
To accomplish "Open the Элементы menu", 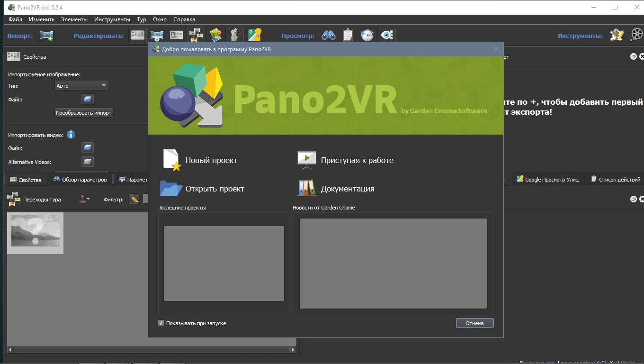I will [x=74, y=19].
